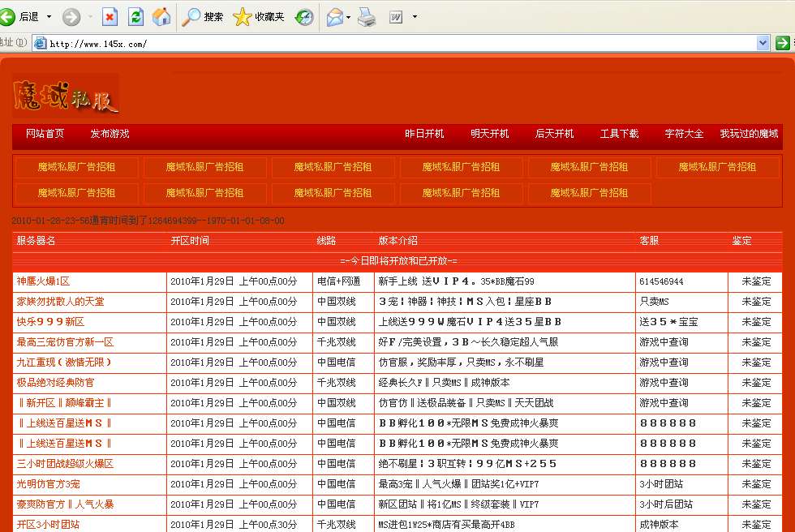The height and width of the screenshot is (532, 795).
Task: Click a 魔域私服广告招租 banner link
Action: point(75,166)
